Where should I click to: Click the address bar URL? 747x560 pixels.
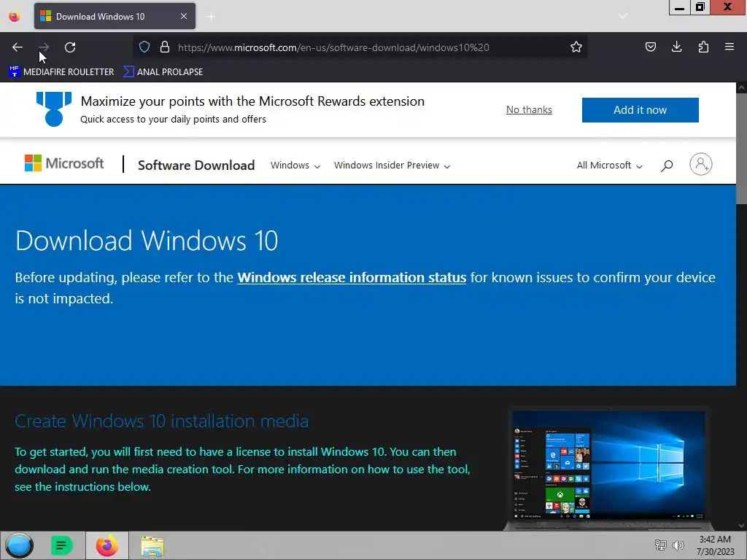pyautogui.click(x=333, y=47)
